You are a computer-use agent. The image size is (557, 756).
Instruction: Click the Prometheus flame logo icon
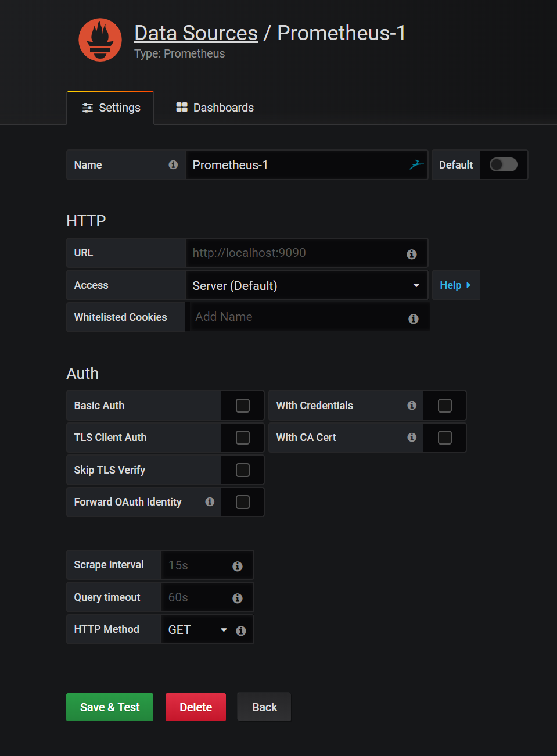pos(100,40)
